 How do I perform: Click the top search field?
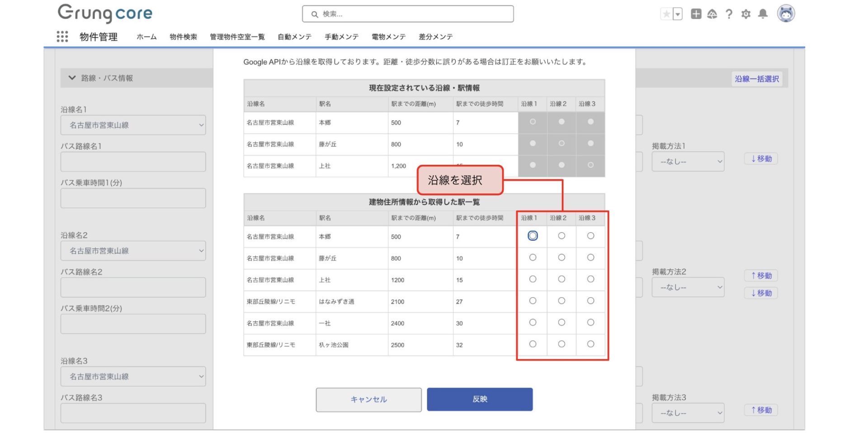pos(408,14)
